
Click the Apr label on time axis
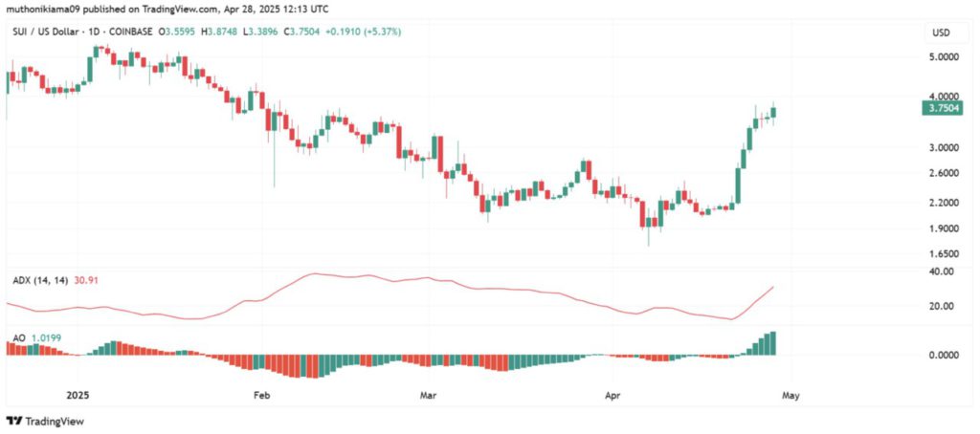pyautogui.click(x=612, y=395)
